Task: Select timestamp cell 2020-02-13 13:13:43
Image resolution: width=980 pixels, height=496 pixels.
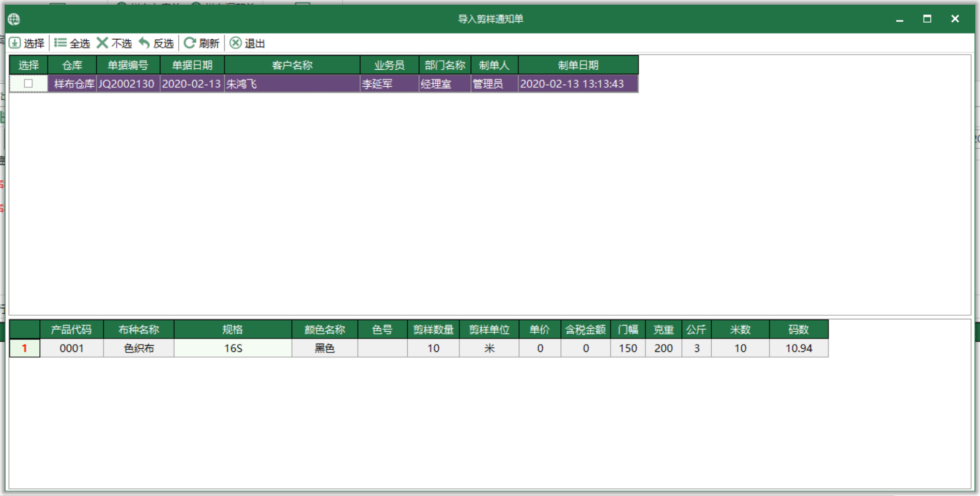Action: click(578, 84)
